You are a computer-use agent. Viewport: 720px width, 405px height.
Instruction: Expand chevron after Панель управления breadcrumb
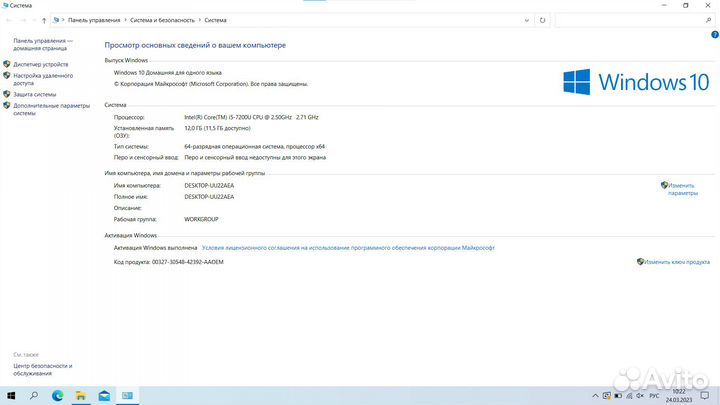click(125, 20)
